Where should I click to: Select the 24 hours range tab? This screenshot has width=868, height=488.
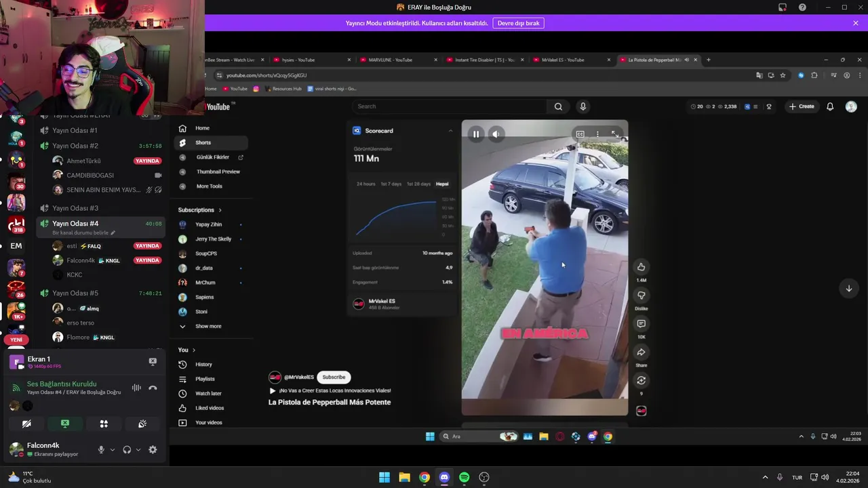(x=366, y=184)
